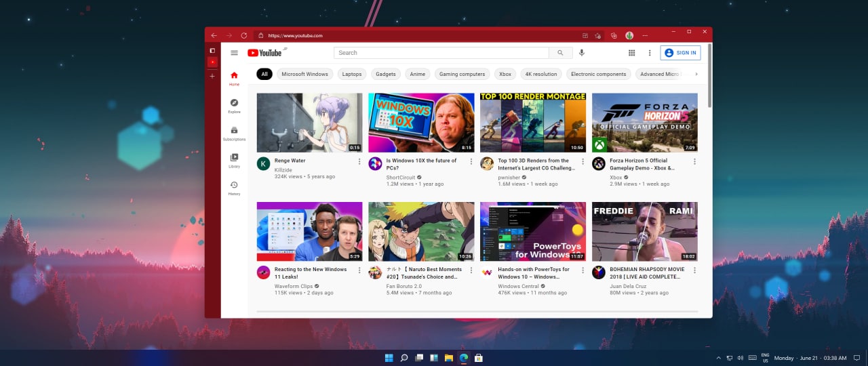Open the Windows Central channel link
Image resolution: width=868 pixels, height=366 pixels.
coord(519,286)
